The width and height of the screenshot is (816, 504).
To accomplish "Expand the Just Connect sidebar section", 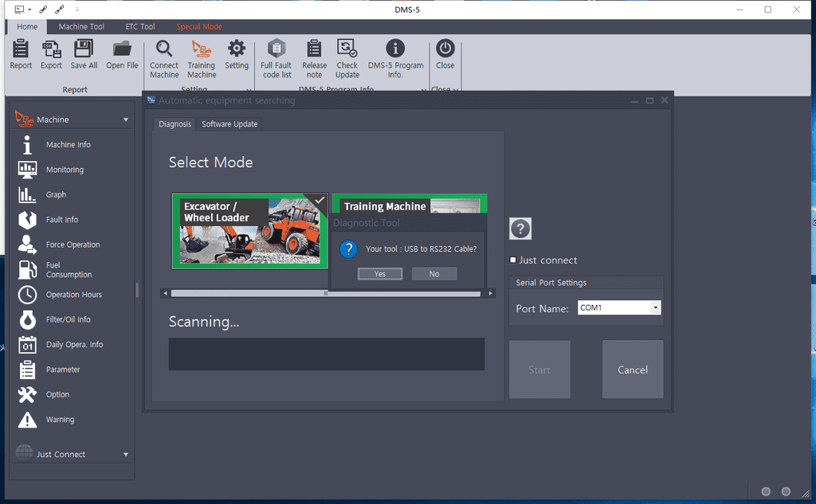I will tap(125, 455).
